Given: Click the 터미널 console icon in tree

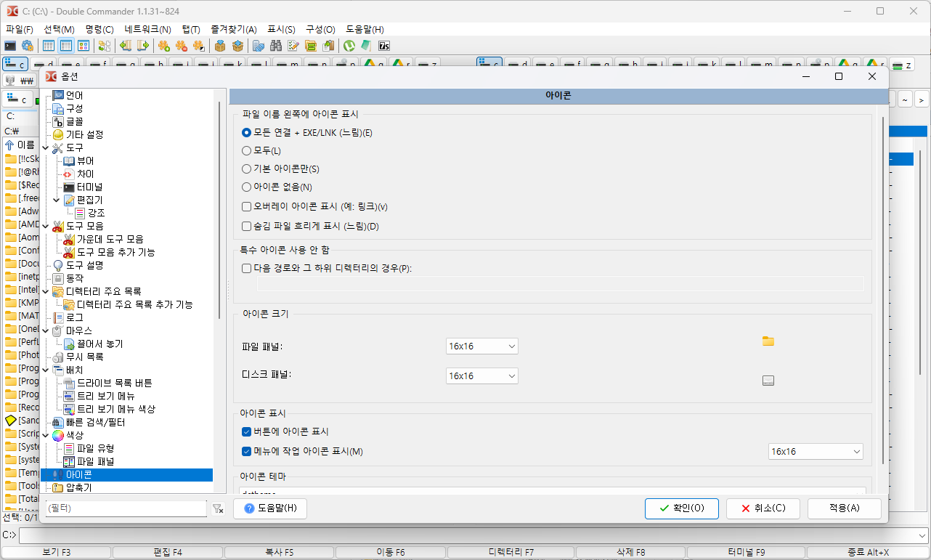Looking at the screenshot, I should click(x=69, y=187).
